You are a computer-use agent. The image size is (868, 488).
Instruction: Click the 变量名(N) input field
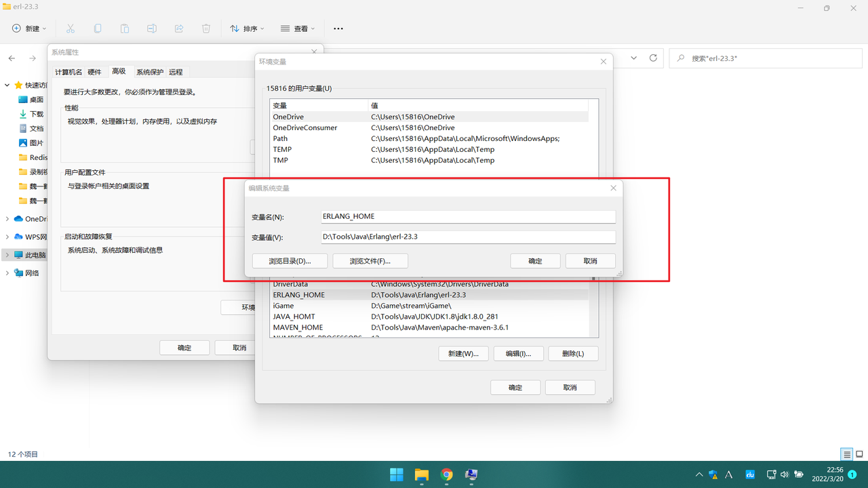pyautogui.click(x=468, y=217)
